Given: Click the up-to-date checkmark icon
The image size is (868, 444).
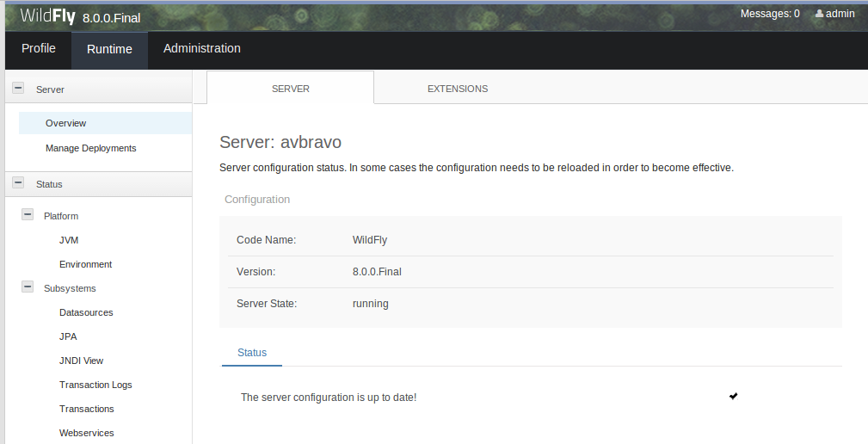Looking at the screenshot, I should pyautogui.click(x=734, y=396).
